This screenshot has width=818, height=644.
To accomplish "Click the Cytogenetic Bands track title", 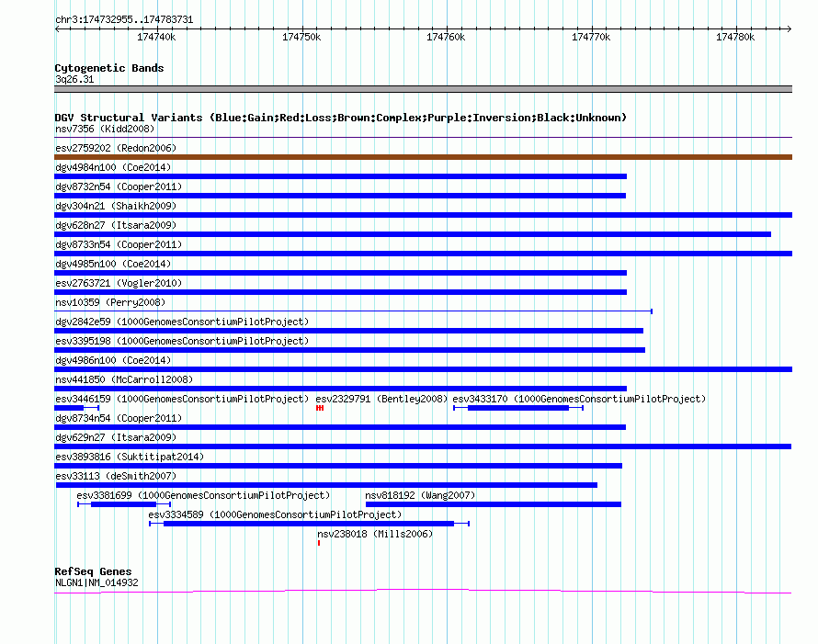I will (x=109, y=68).
